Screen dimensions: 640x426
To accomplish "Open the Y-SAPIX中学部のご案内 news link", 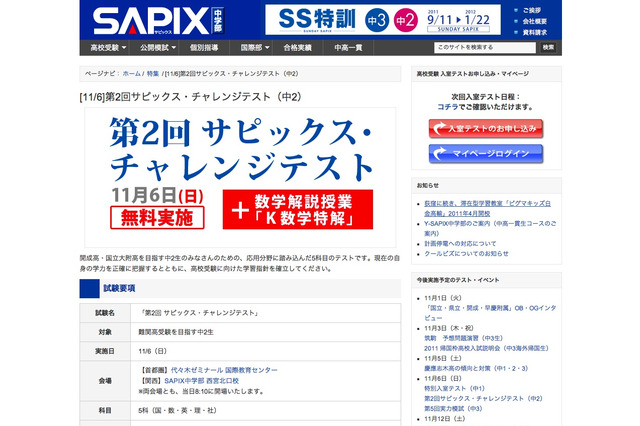I will tap(490, 229).
